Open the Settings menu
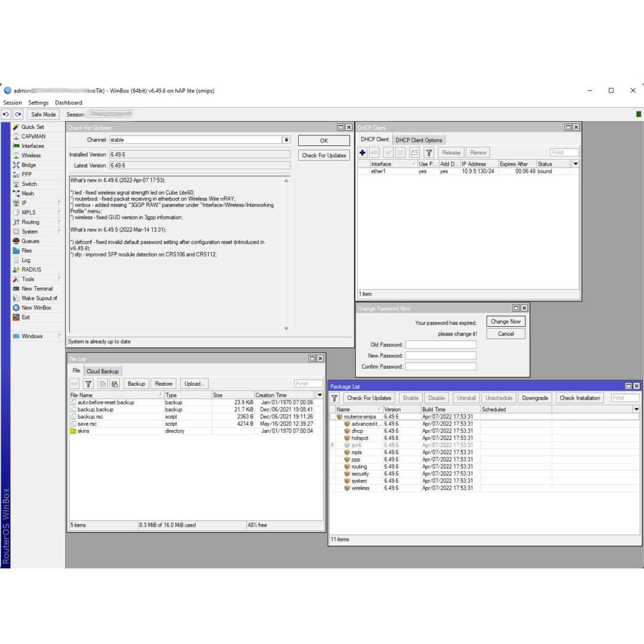 (x=38, y=103)
